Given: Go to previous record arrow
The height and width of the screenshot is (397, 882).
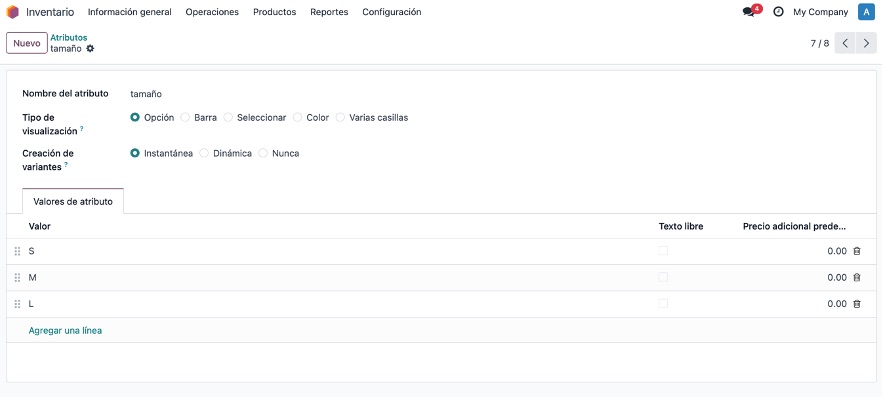Looking at the screenshot, I should coord(845,43).
